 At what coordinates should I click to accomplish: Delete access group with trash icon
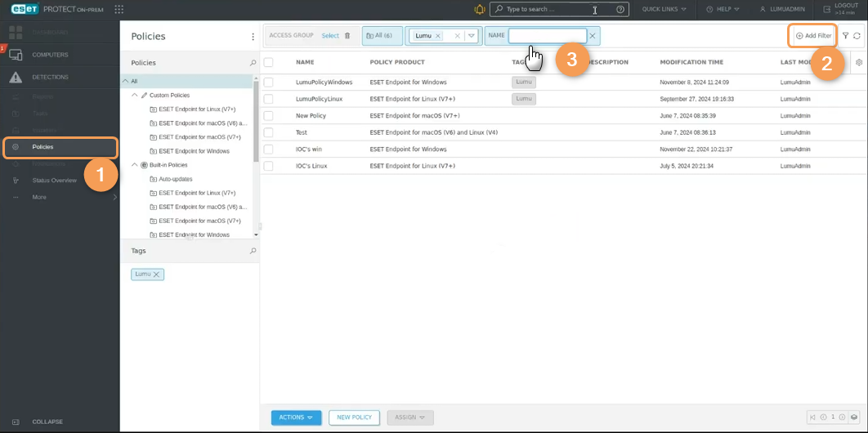click(347, 36)
